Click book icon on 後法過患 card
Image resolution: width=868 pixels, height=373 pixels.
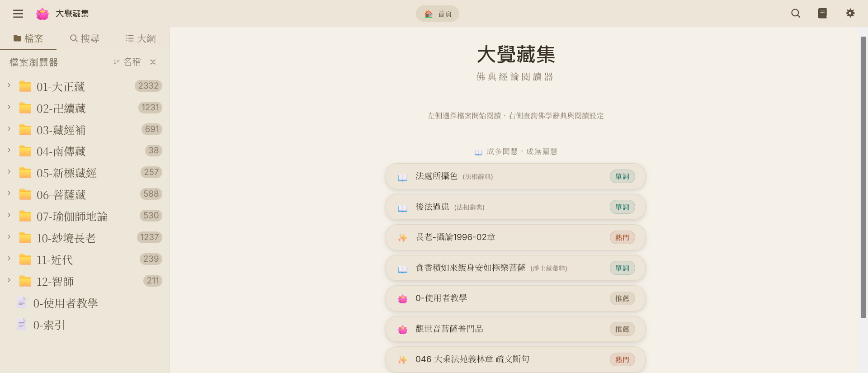(x=402, y=208)
